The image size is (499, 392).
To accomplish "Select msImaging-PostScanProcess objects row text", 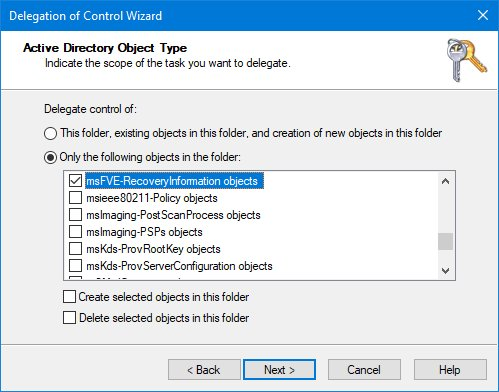I will [x=173, y=215].
